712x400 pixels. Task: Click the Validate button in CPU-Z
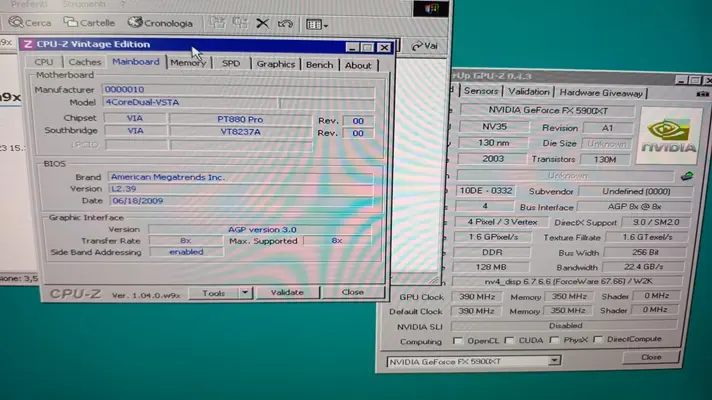point(287,292)
